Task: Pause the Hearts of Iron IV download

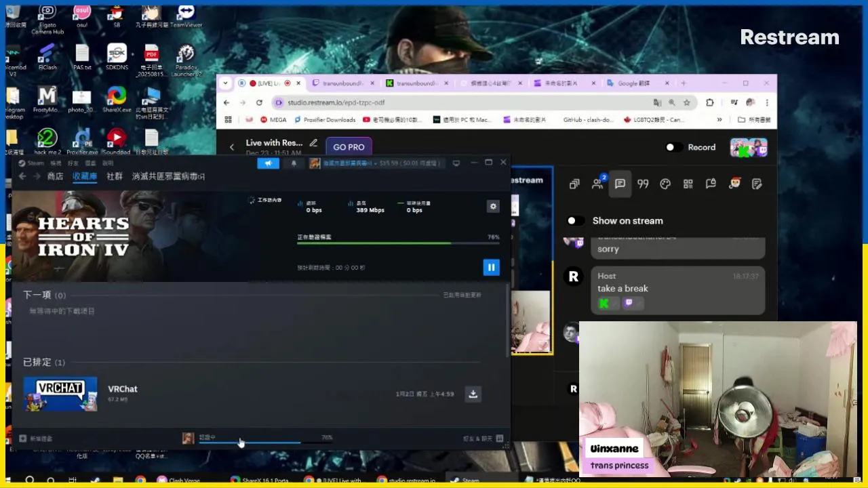Action: point(491,267)
